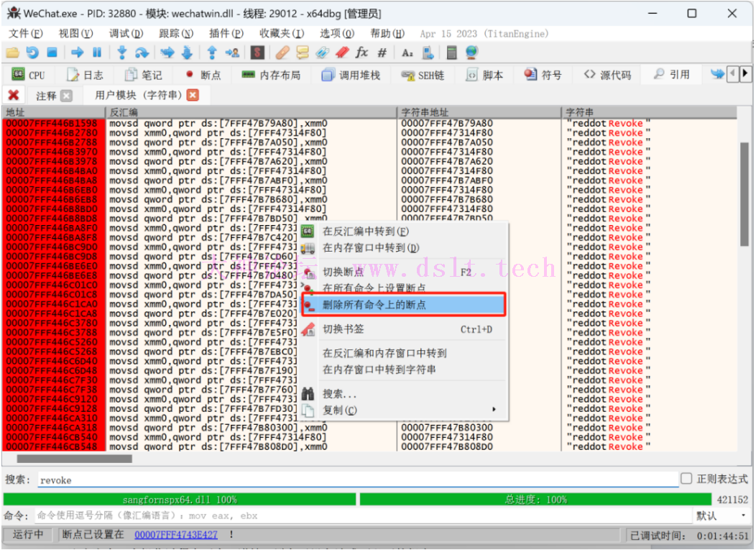Switch to the 断点 tab

[203, 75]
